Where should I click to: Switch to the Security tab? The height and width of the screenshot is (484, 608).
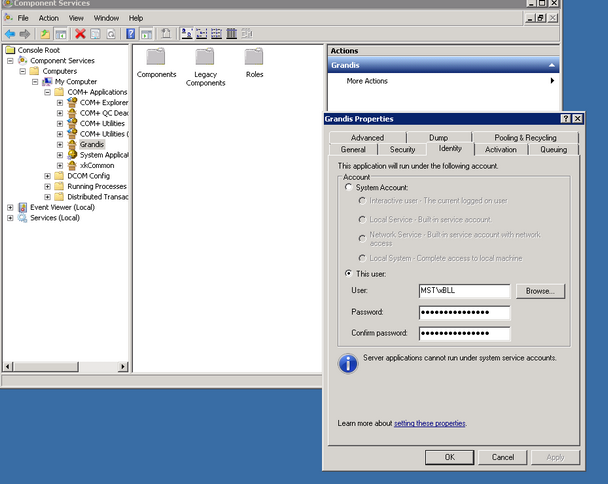click(402, 149)
